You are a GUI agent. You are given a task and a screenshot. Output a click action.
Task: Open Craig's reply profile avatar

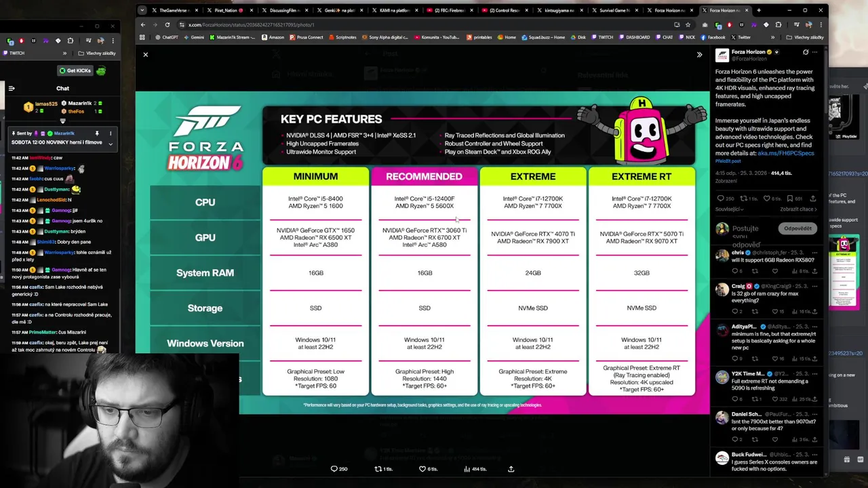[x=722, y=290]
